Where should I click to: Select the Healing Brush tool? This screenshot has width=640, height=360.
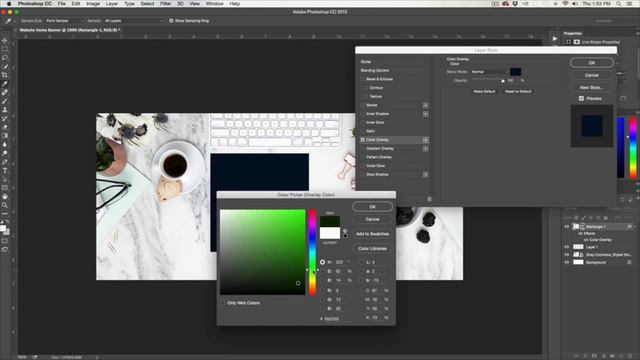click(5, 93)
